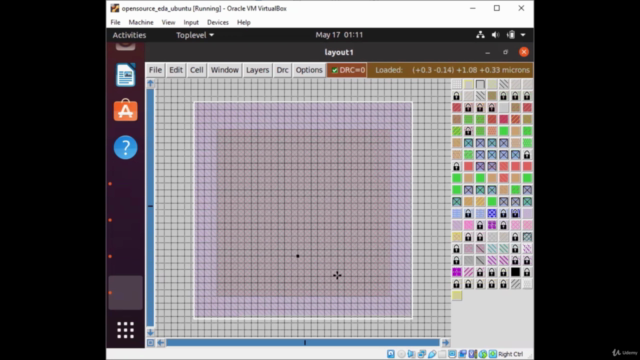Open the Cell menu
The height and width of the screenshot is (360, 640).
click(x=196, y=70)
